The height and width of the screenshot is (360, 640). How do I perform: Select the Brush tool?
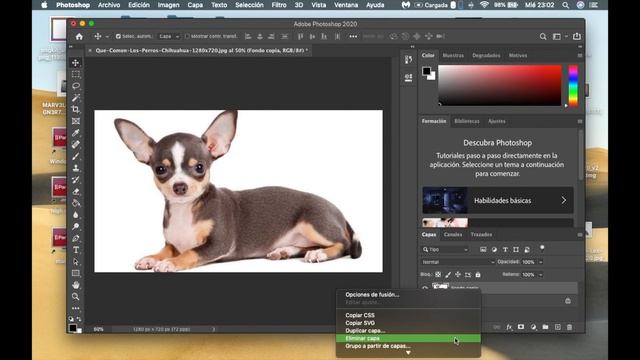coord(76,156)
